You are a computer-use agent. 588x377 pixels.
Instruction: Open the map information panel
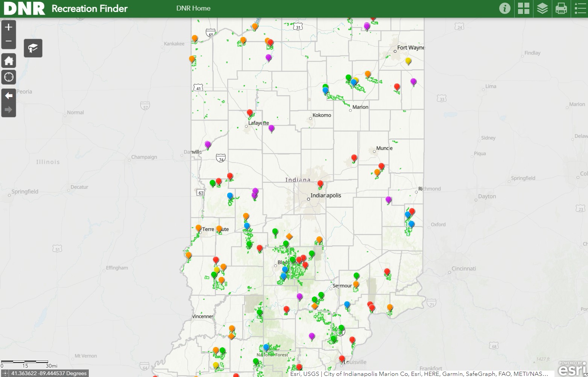[x=504, y=8]
